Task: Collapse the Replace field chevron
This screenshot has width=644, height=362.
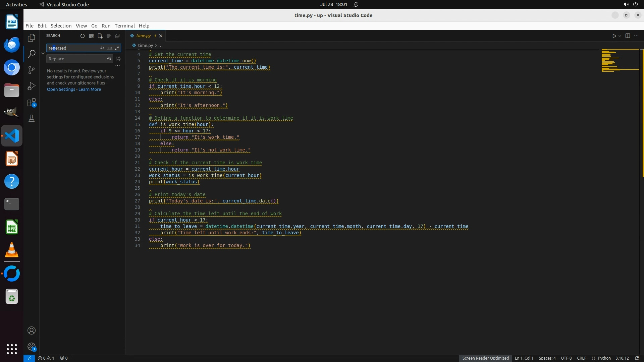Action: (x=43, y=53)
